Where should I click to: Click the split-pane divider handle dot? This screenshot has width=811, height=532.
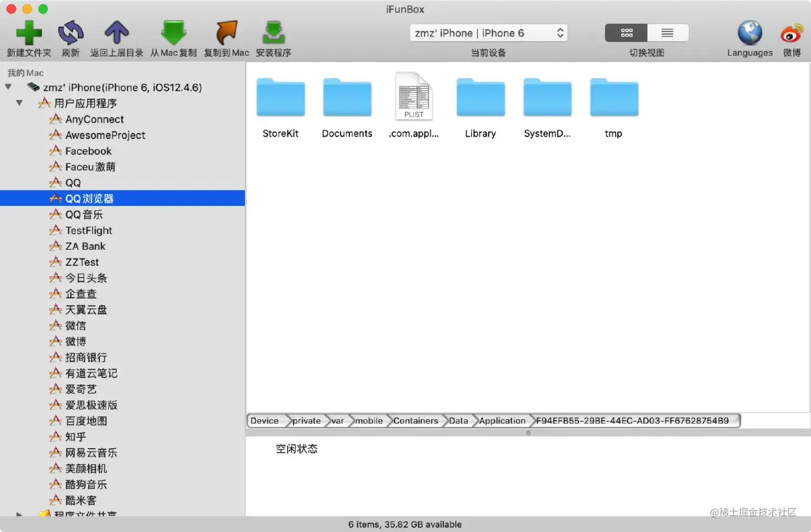(x=528, y=433)
